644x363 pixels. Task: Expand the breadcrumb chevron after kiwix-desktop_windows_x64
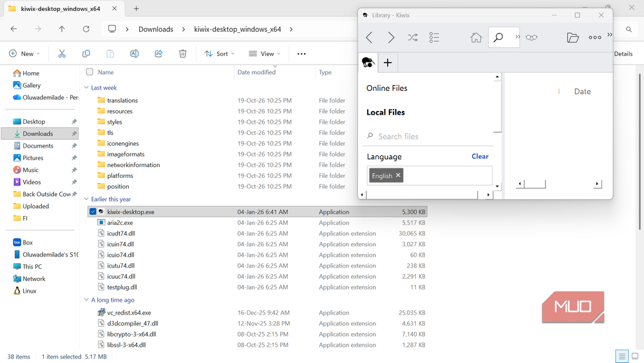pyautogui.click(x=291, y=29)
